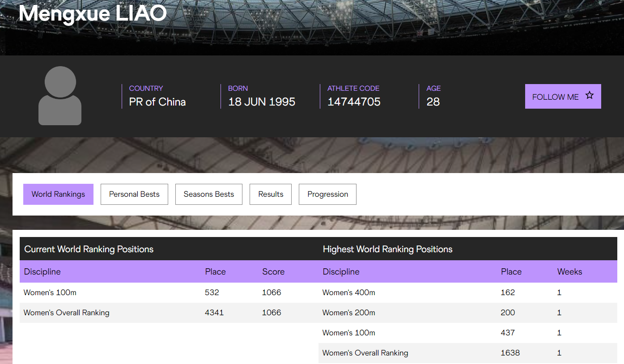The image size is (624, 364).
Task: Switch to the Seasons Bests tab
Action: click(208, 194)
